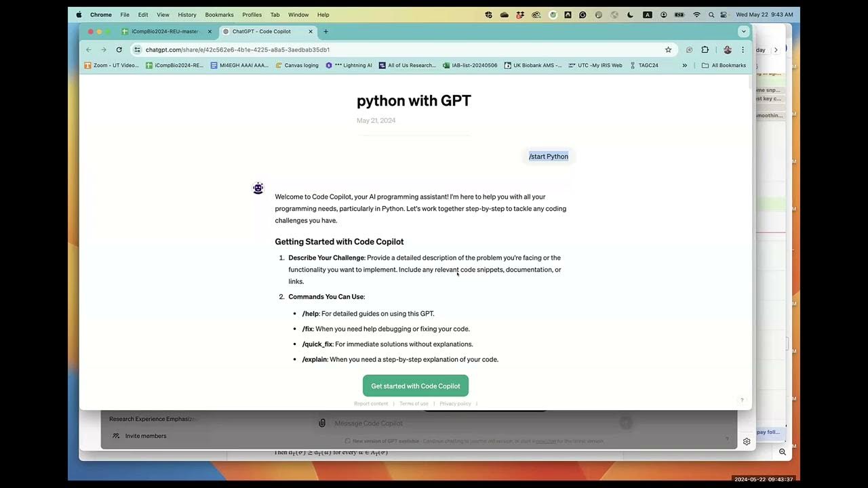
Task: Open the View menu
Action: click(x=163, y=14)
